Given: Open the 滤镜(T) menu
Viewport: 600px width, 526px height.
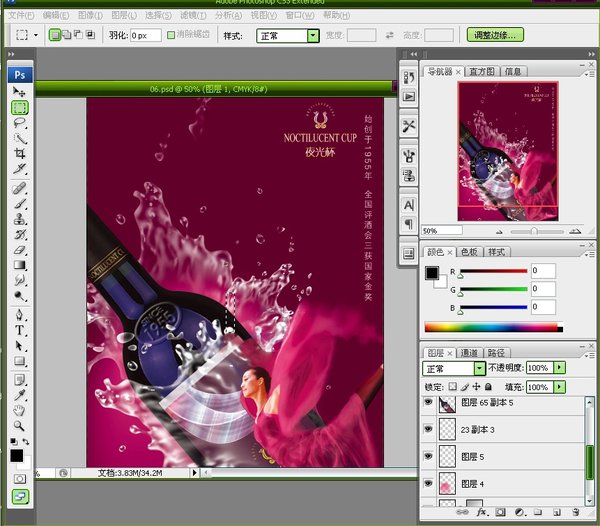Looking at the screenshot, I should 193,15.
